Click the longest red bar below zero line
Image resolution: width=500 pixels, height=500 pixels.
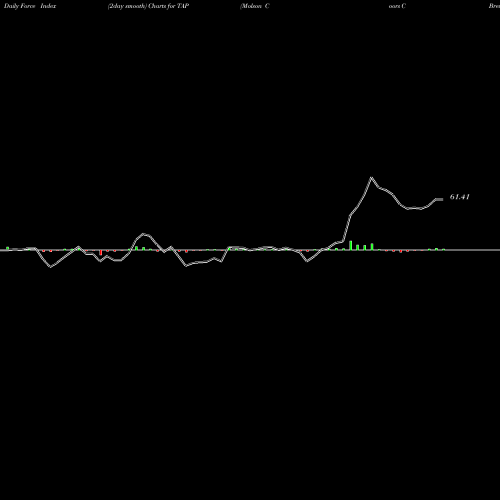100,253
